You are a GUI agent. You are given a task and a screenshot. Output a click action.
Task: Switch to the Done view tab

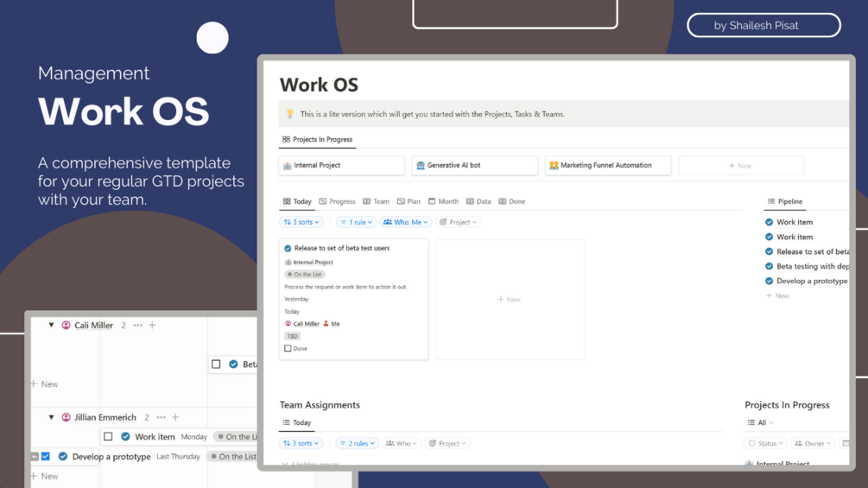(x=512, y=201)
